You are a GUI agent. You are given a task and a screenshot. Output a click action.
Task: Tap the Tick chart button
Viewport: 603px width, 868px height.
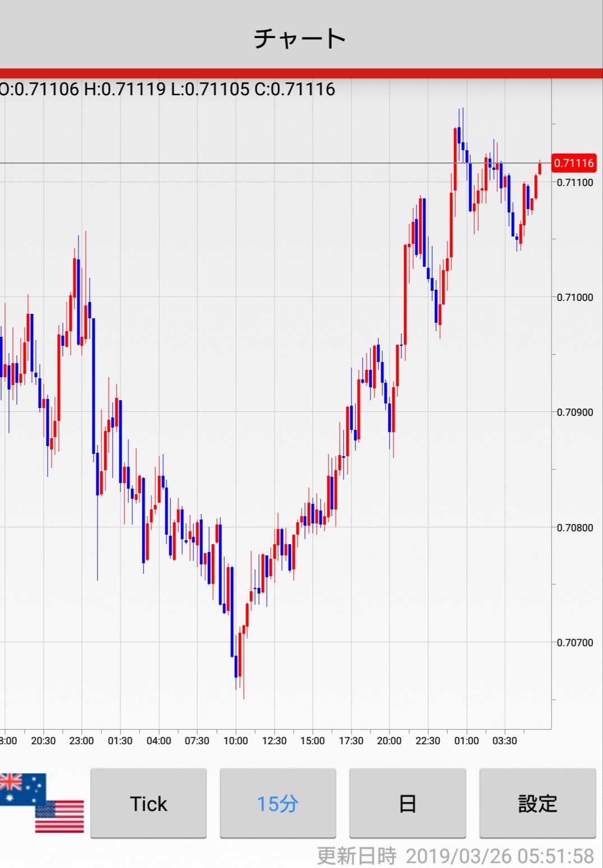[x=149, y=803]
